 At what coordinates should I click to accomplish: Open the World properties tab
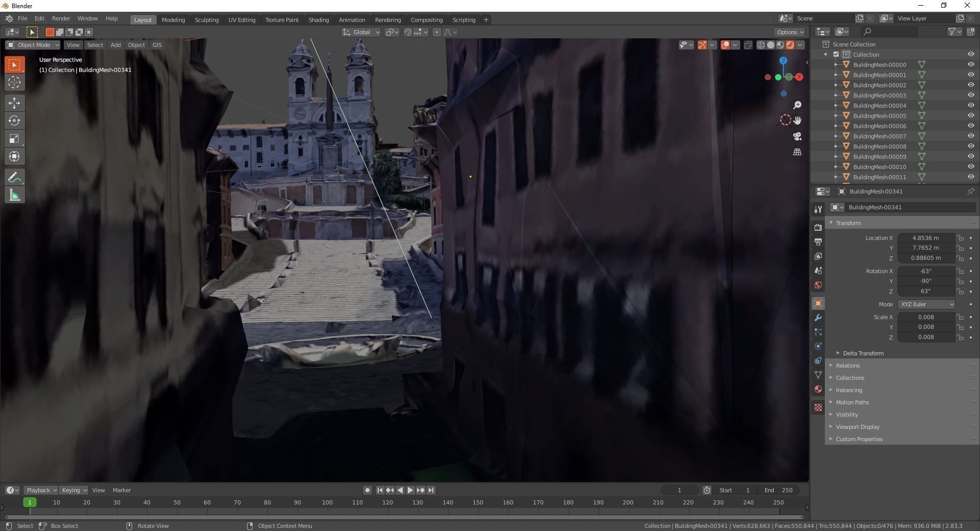pos(818,285)
